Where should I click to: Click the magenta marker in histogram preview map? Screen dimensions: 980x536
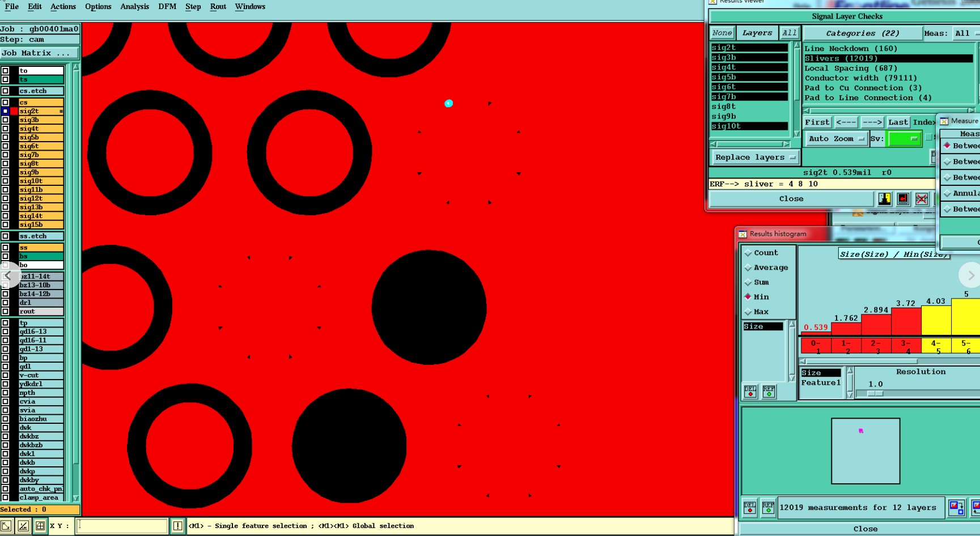(861, 431)
